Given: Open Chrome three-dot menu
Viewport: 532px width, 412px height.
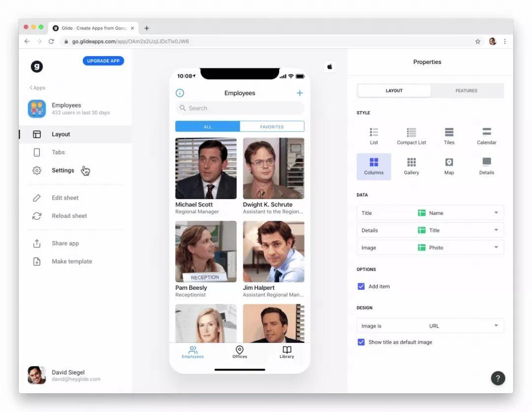Looking at the screenshot, I should click(x=505, y=41).
